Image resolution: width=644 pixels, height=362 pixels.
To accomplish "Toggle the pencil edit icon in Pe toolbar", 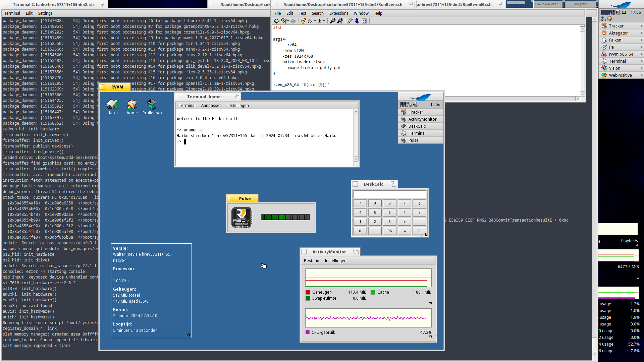I will tap(350, 21).
